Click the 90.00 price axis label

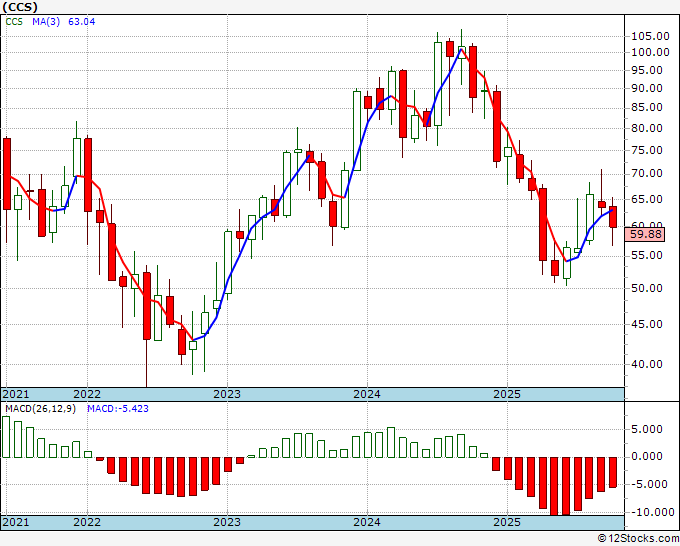point(647,88)
